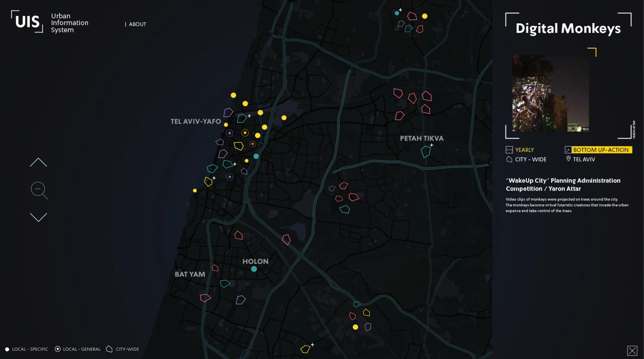Click the Urban Information System title
This screenshot has width=644, height=359.
point(70,23)
